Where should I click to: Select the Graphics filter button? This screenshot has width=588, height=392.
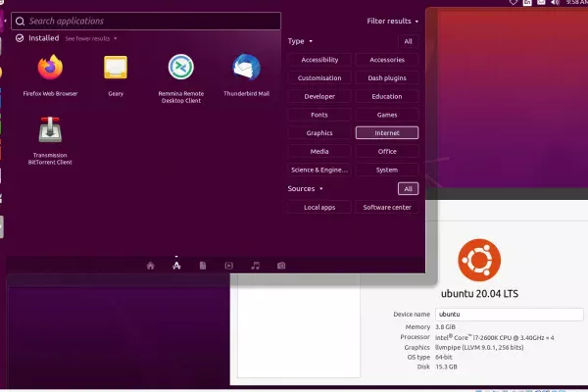[319, 133]
